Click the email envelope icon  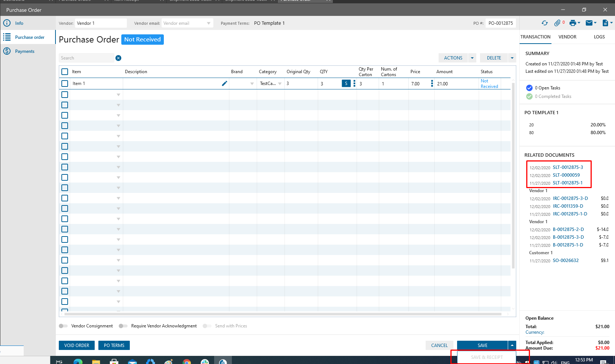click(x=589, y=23)
